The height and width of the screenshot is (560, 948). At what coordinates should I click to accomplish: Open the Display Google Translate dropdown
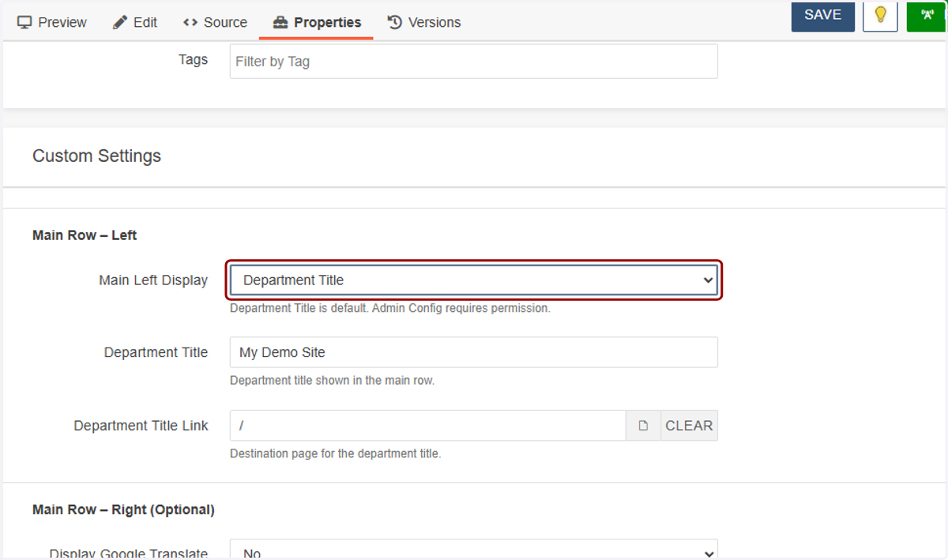coord(474,550)
